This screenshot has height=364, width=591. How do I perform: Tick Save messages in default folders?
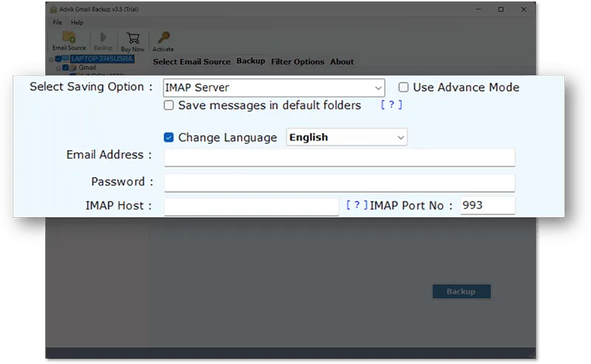click(x=168, y=105)
